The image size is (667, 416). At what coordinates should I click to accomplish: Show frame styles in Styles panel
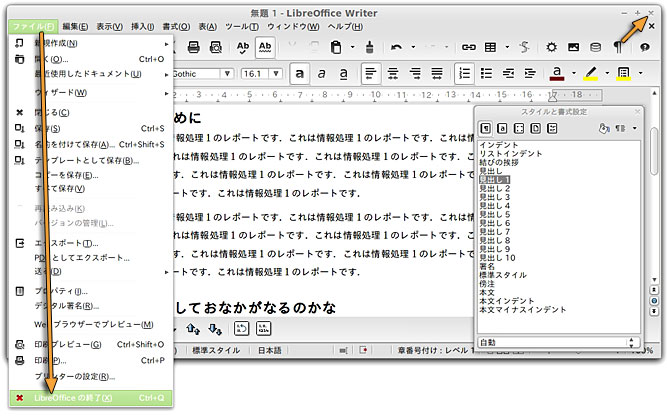coord(519,128)
